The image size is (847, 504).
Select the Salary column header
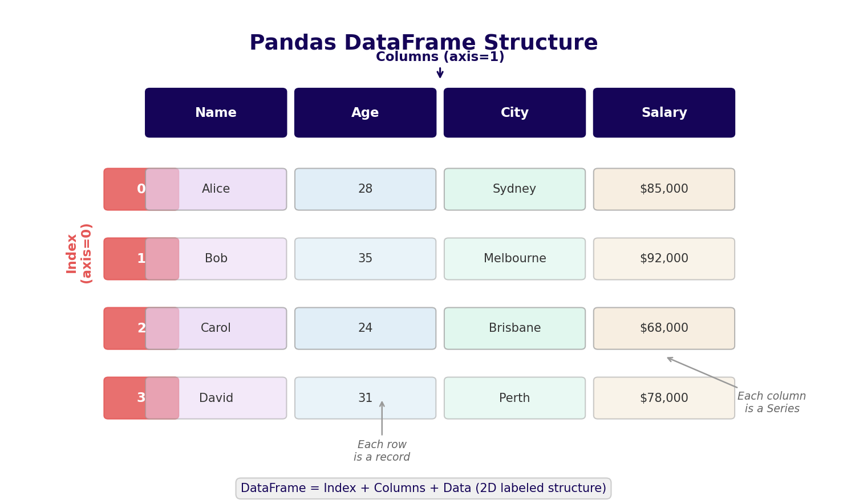[x=664, y=113]
